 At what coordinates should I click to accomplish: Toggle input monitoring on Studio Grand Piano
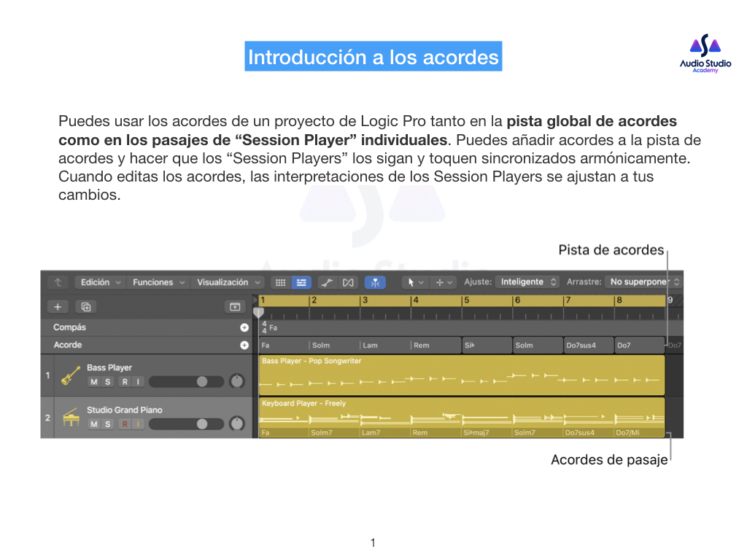pyautogui.click(x=138, y=424)
